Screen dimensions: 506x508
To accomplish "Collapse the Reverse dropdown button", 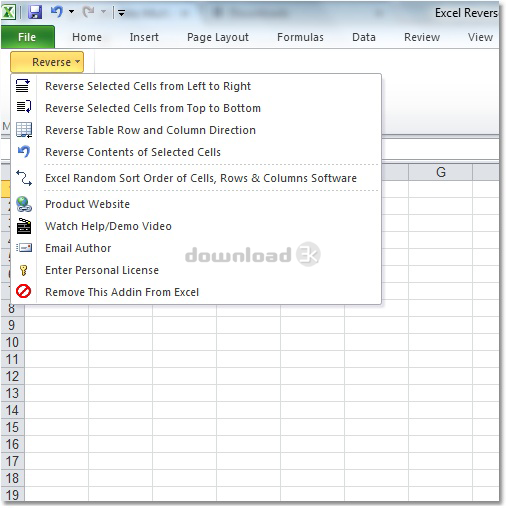I will [x=47, y=62].
